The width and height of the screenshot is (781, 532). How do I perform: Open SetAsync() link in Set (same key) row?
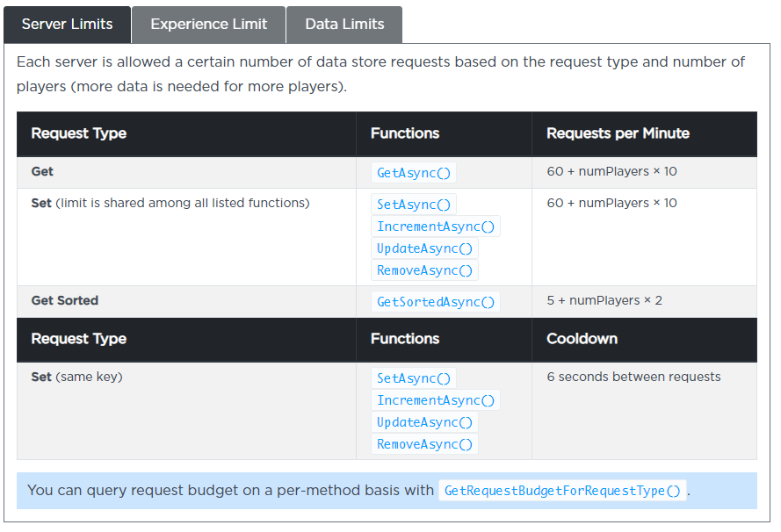click(414, 378)
